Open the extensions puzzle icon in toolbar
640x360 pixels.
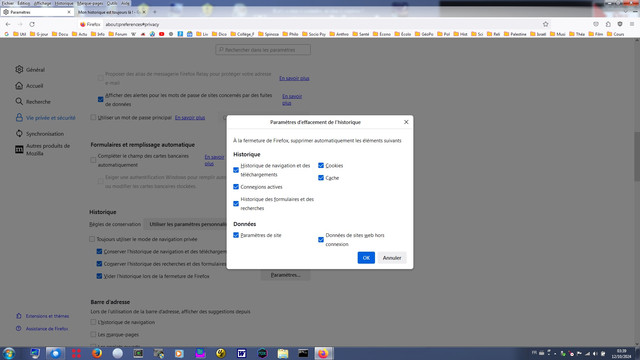[x=608, y=24]
